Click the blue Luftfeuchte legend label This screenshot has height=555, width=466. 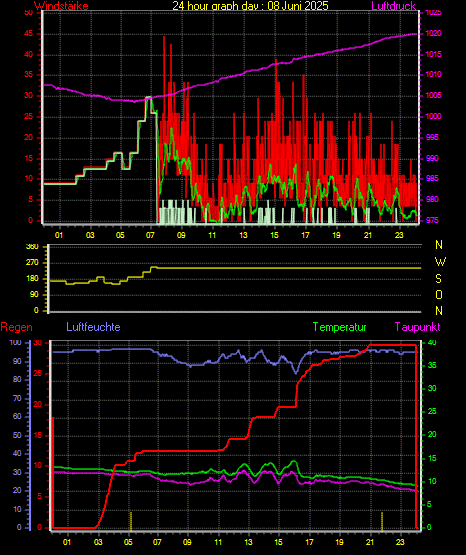pos(93,327)
